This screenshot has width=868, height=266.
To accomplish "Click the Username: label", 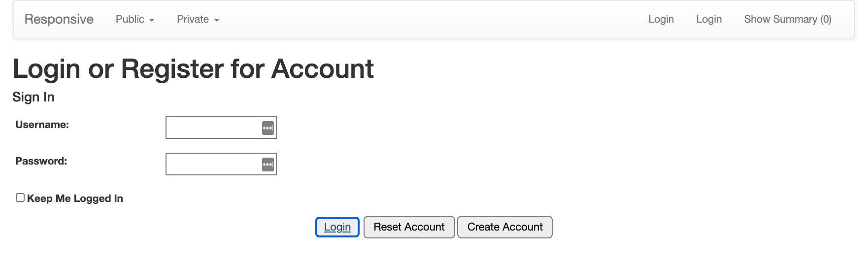I will [42, 125].
